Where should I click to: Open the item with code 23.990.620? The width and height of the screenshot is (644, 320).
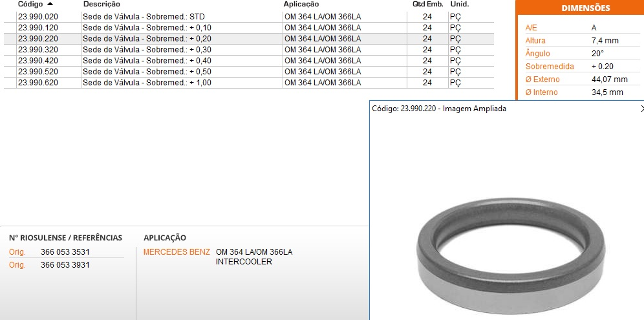click(x=38, y=83)
